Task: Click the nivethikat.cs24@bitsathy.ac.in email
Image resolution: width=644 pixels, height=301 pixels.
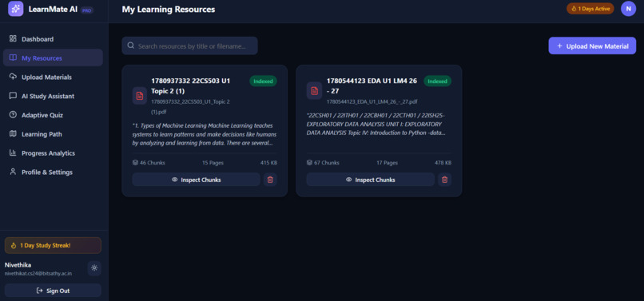Action: point(38,273)
